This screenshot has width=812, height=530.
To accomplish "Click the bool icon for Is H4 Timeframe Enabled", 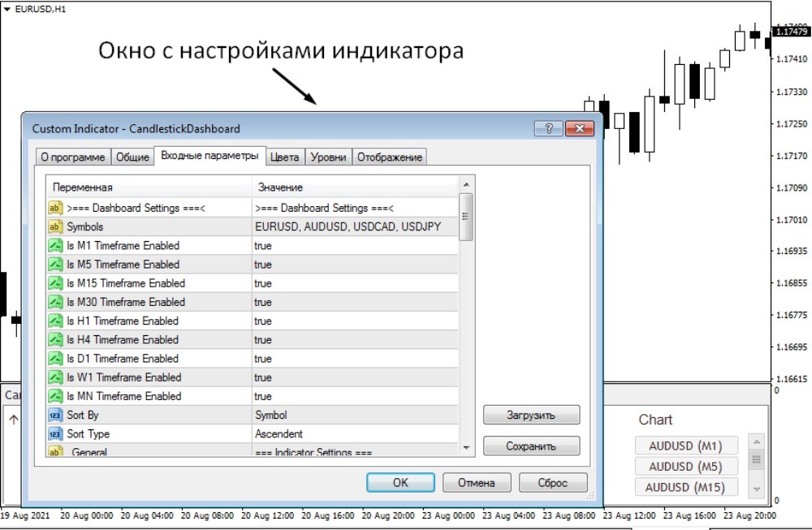I will point(55,339).
